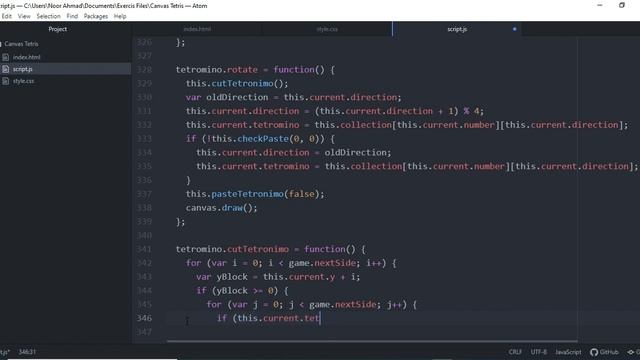The image size is (640, 360).
Task: Click line number 328 in the gutter
Action: pyautogui.click(x=144, y=70)
